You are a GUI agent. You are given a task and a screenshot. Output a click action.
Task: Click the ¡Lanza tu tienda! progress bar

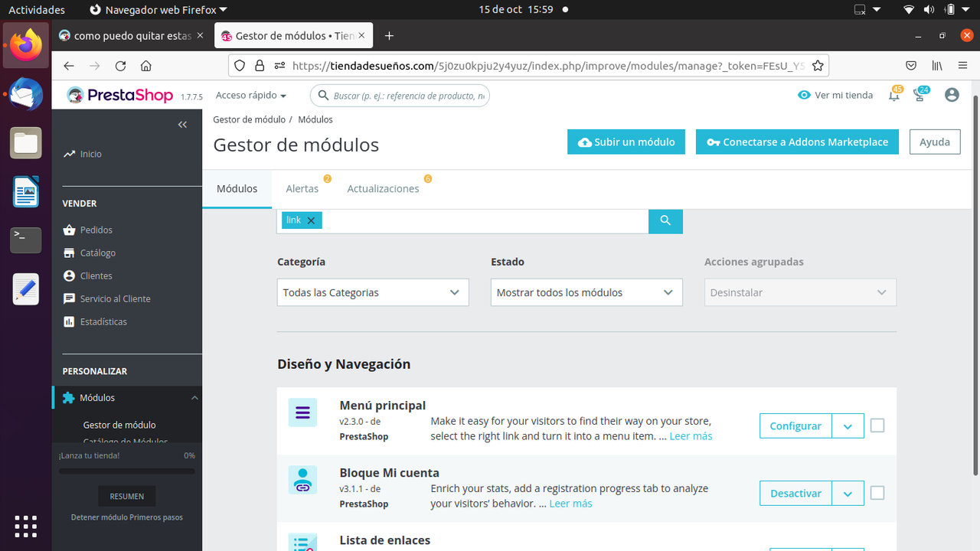tap(127, 471)
